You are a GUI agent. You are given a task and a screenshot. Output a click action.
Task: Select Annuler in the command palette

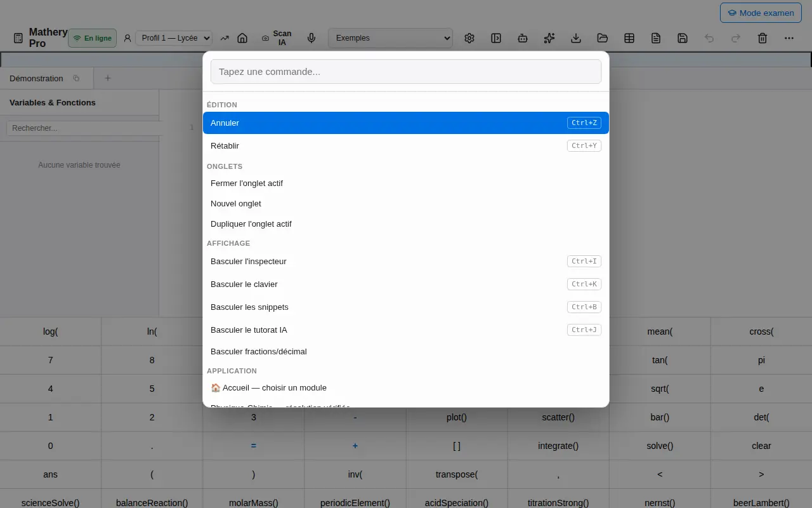[406, 123]
